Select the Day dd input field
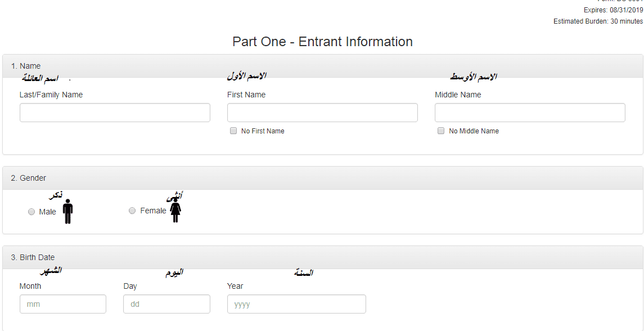 click(x=166, y=305)
